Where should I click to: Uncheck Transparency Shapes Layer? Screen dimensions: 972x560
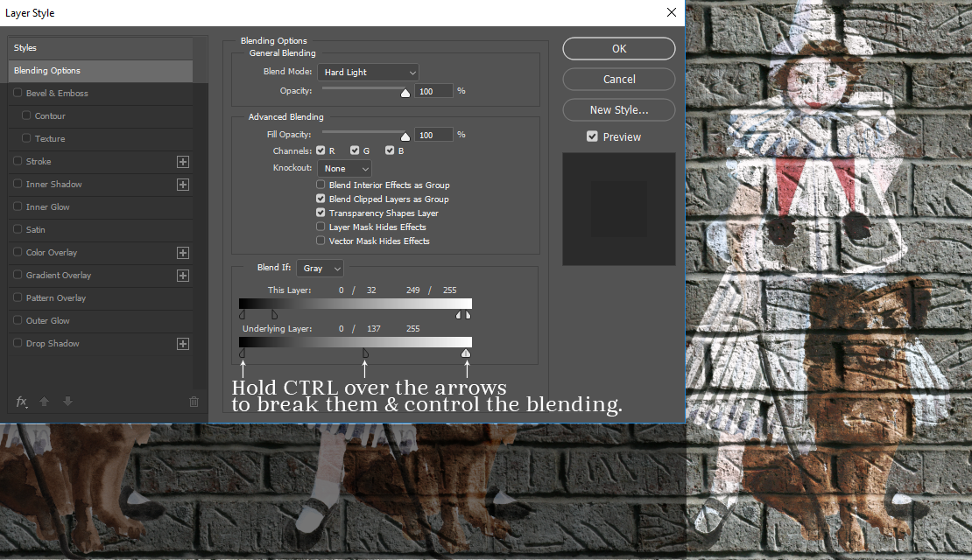[320, 213]
